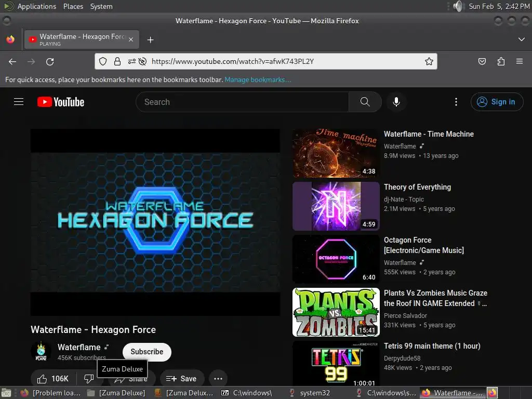532x399 pixels.
Task: Click the padlock site security icon
Action: 117,61
